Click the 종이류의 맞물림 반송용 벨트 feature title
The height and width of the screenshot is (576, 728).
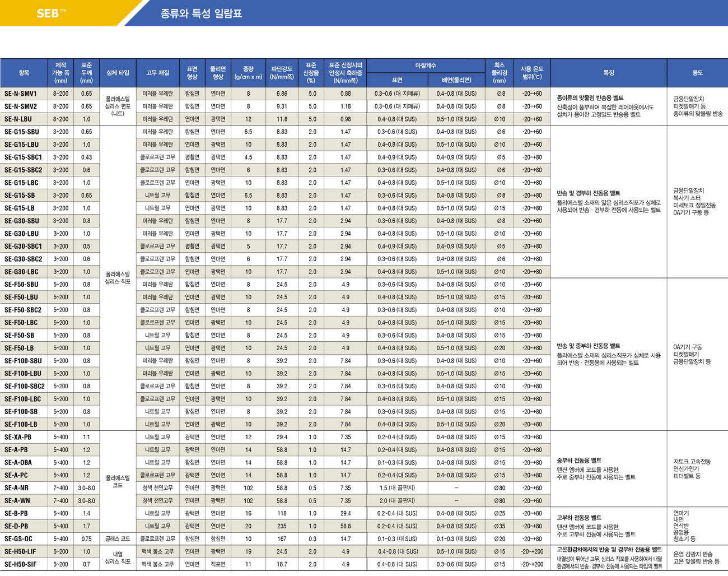pyautogui.click(x=590, y=98)
